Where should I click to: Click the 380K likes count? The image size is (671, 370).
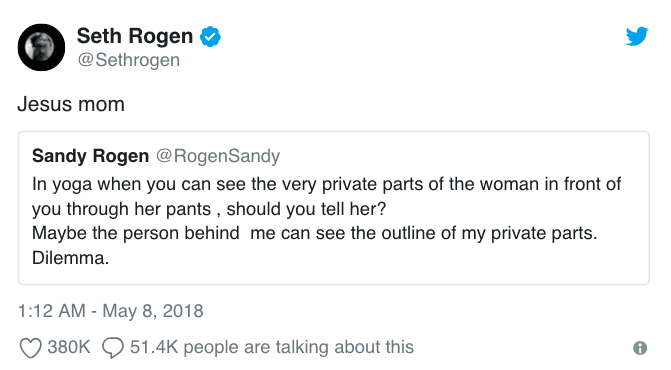(69, 347)
